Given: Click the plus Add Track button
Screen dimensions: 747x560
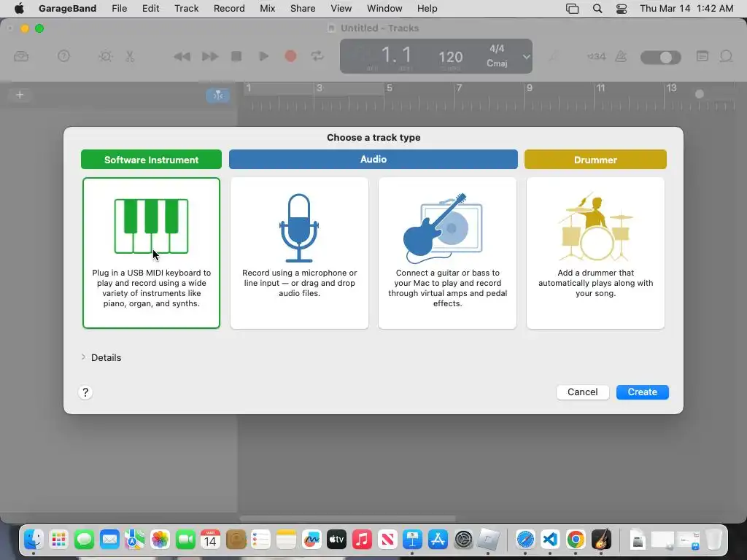Looking at the screenshot, I should pos(20,95).
